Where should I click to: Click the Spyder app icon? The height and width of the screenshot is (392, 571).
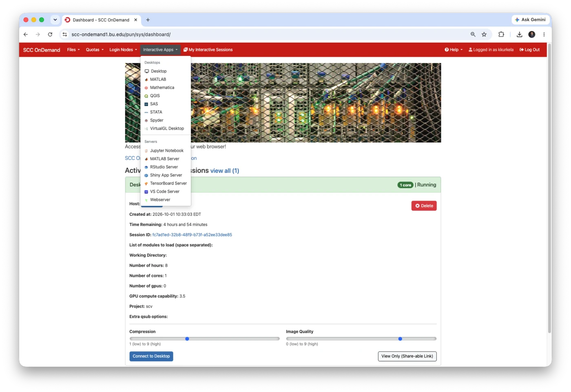click(x=146, y=120)
